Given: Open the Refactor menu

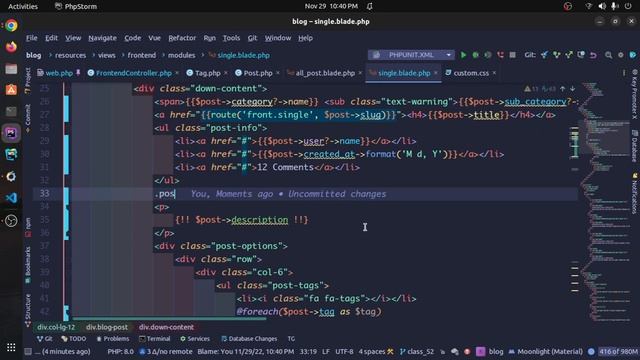Looking at the screenshot, I should pos(182,38).
